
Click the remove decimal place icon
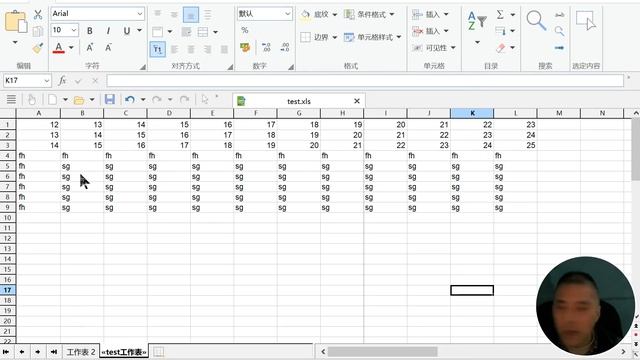(x=285, y=47)
